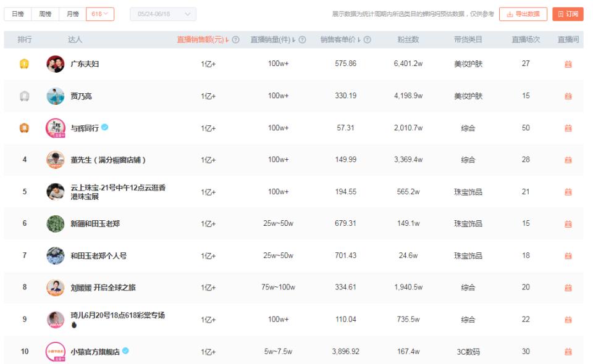593x364 pixels.
Task: Select the 月榜 tab
Action: click(72, 14)
